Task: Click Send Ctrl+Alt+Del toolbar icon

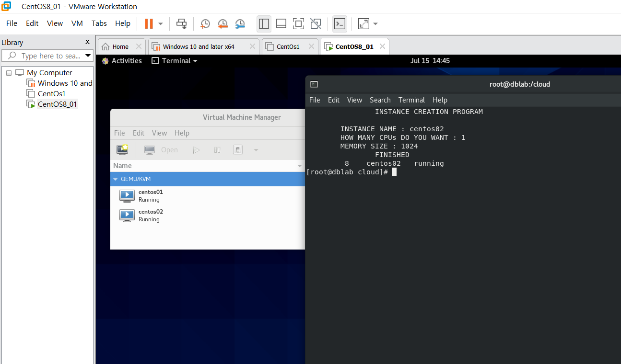Action: tap(181, 23)
